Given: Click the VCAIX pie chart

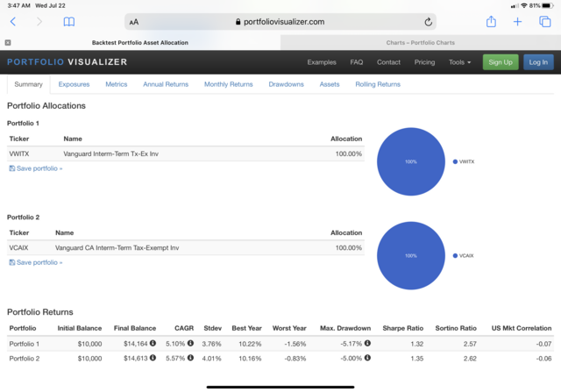Looking at the screenshot, I should (411, 255).
